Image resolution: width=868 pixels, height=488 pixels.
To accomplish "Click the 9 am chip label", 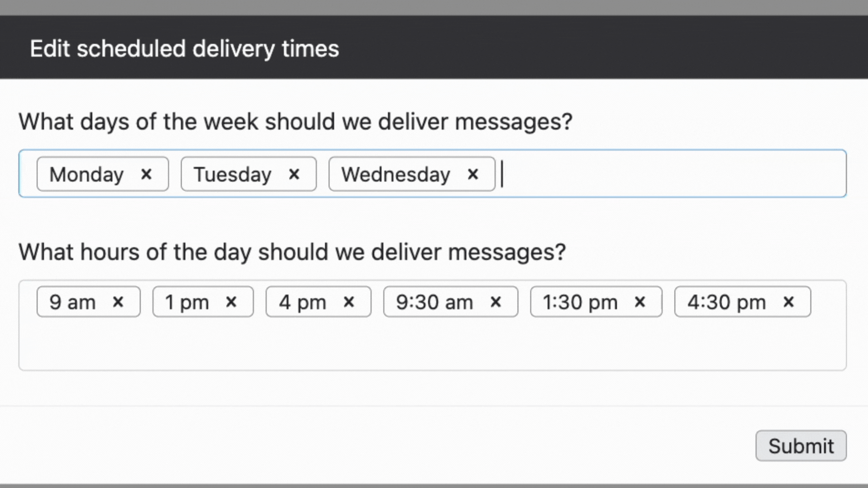I will pyautogui.click(x=72, y=302).
